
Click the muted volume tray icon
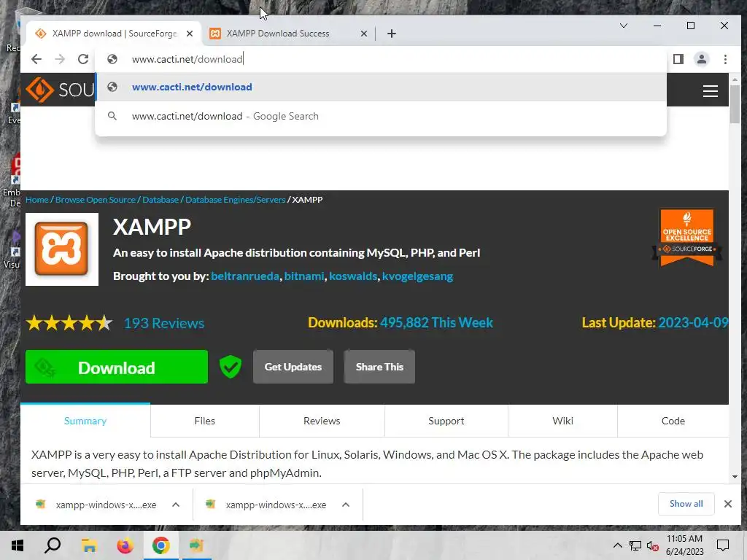click(653, 546)
